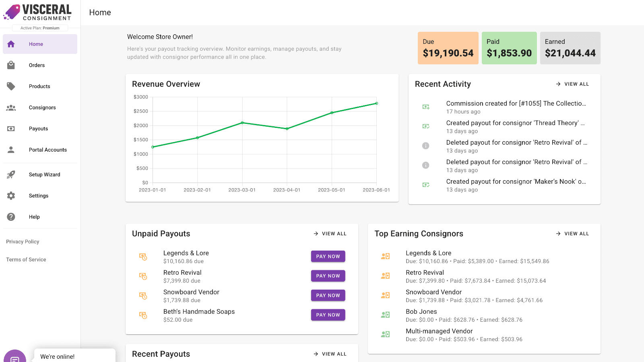Launch Setup Wizard rocket icon
Viewport: 644px width, 362px height.
(x=11, y=175)
